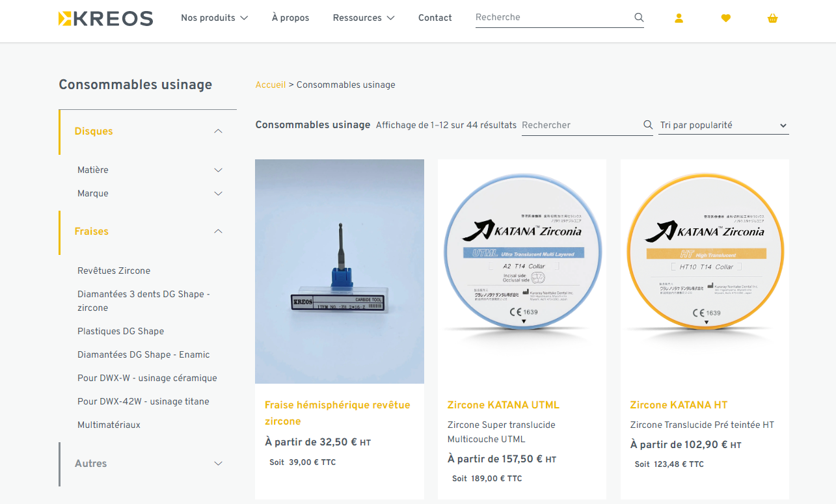Click the text Soit 123,48 € TTC

(x=669, y=464)
